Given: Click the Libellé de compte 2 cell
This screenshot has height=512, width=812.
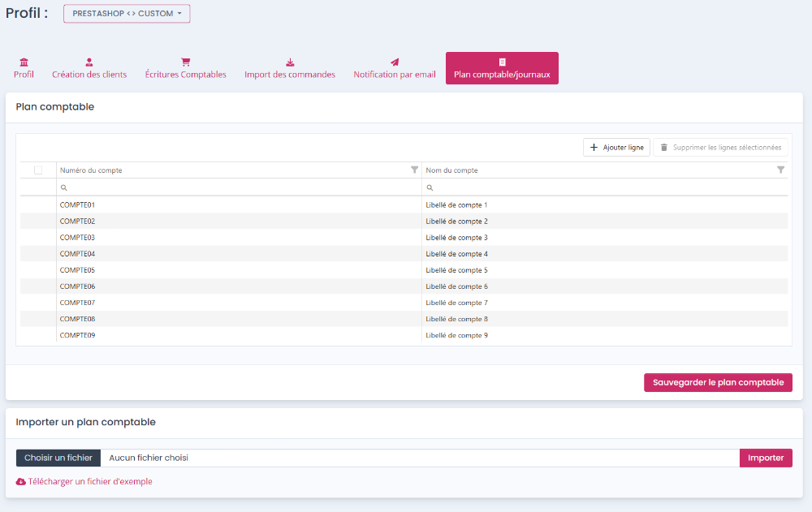Looking at the screenshot, I should click(x=605, y=221).
